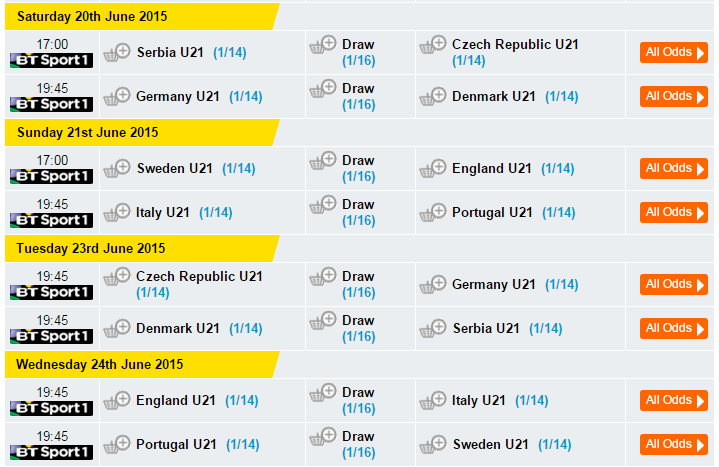This screenshot has height=467, width=719.
Task: Add Czech Republic U21 Tuesday home basket icon
Action: pyautogui.click(x=117, y=277)
